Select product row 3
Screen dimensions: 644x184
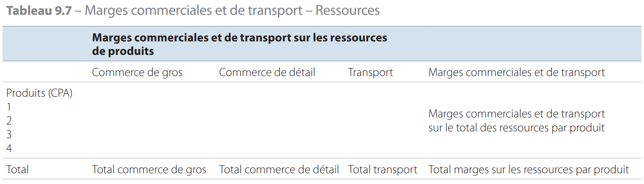click(x=9, y=135)
